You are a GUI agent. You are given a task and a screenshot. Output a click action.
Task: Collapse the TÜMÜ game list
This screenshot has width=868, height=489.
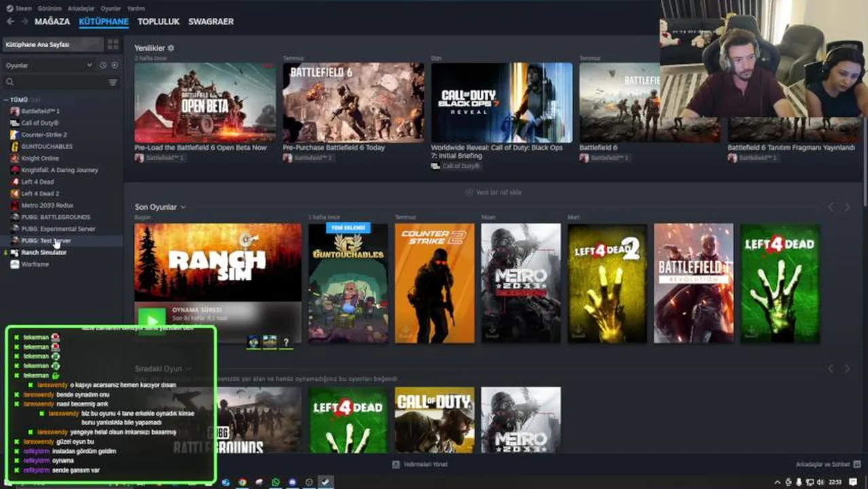coord(7,100)
